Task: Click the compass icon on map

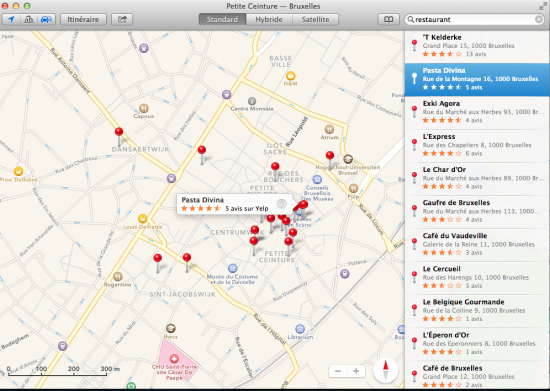Action: point(385,370)
